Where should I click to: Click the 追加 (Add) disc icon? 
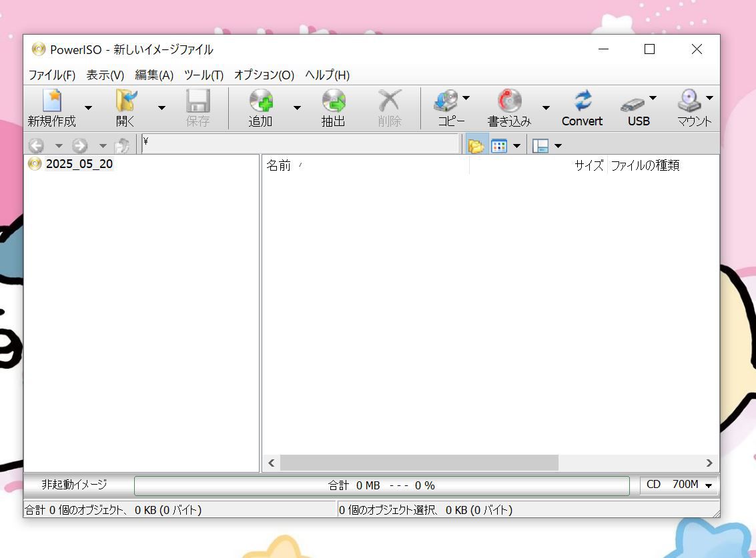[x=261, y=101]
